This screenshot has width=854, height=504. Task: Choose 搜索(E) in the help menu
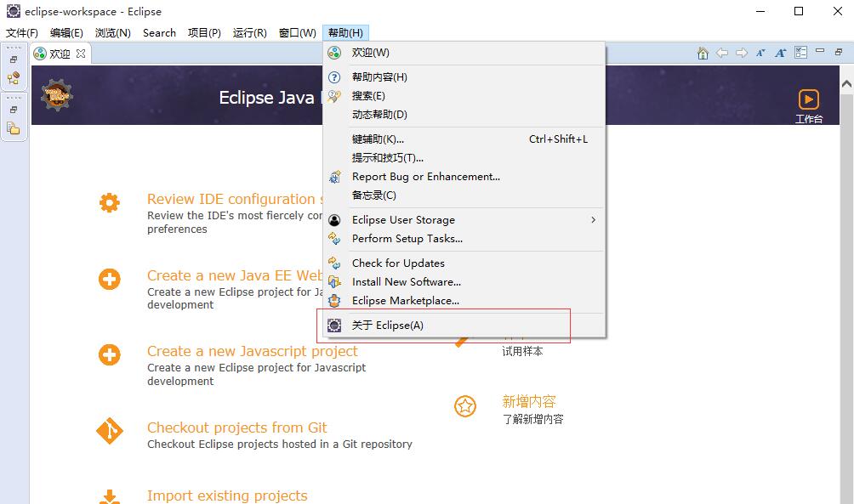[464, 96]
